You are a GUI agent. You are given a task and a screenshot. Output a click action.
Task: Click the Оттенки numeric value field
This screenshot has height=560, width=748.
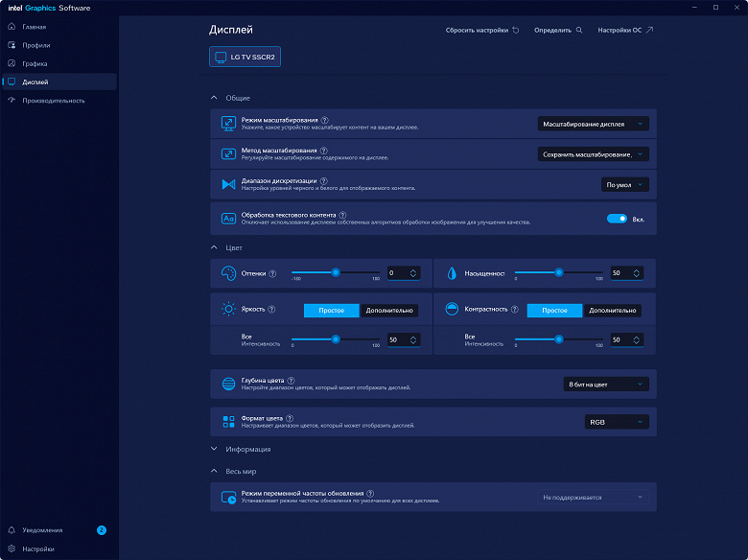tap(398, 273)
